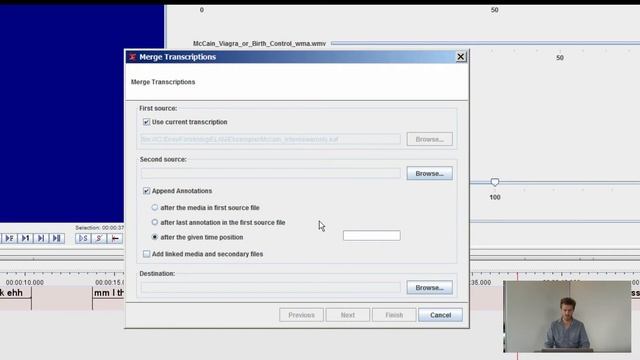Select after the media in first source file

(155, 207)
